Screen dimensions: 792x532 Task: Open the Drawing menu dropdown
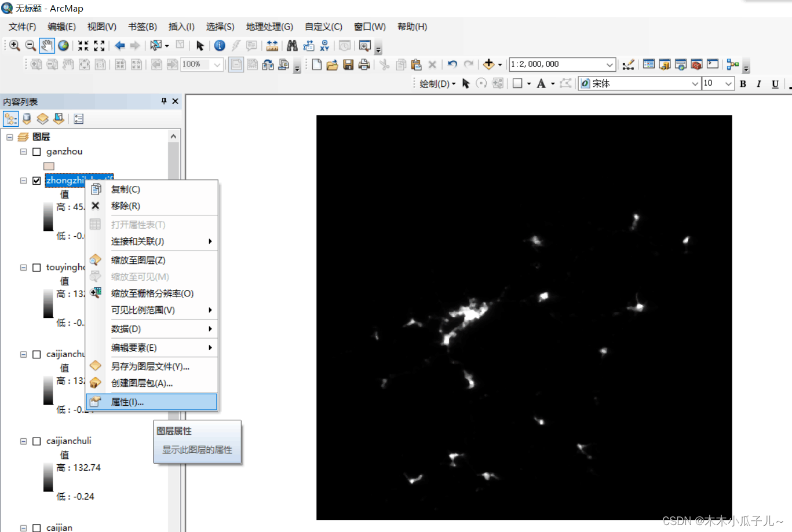tap(437, 83)
